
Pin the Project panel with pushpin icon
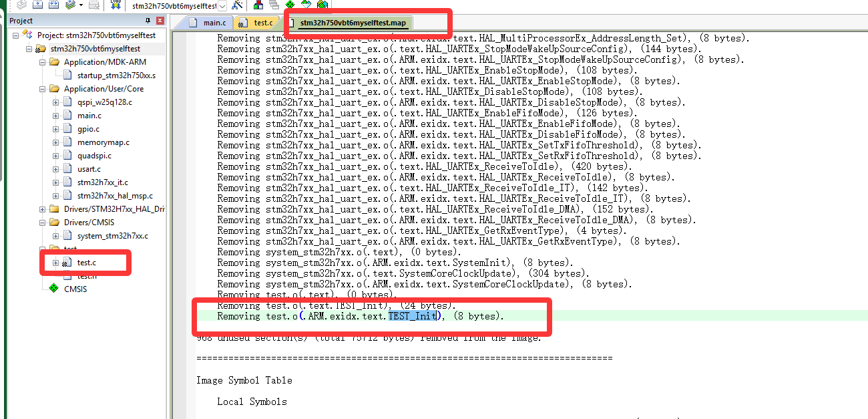tap(148, 21)
